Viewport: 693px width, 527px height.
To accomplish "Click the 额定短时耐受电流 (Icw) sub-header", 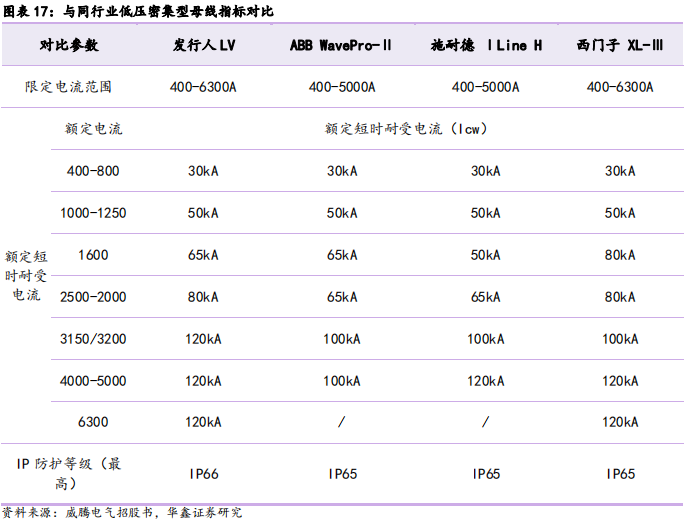I will point(407,129).
